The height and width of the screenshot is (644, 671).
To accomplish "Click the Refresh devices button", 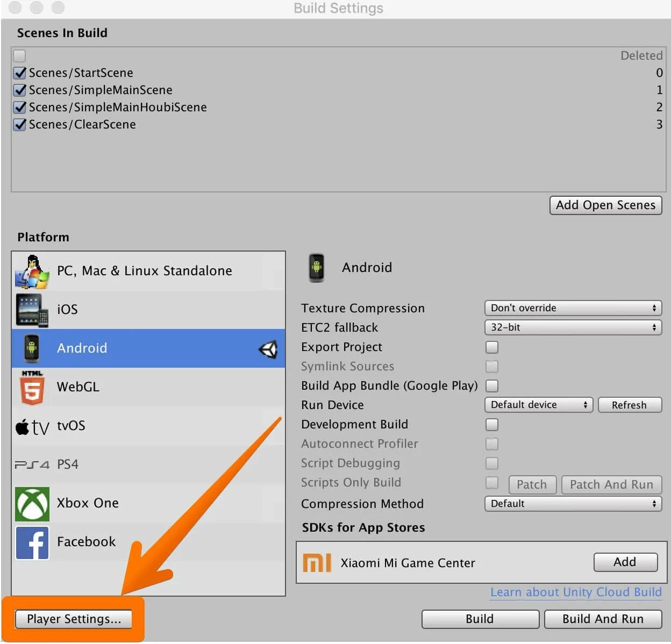I will (x=630, y=405).
